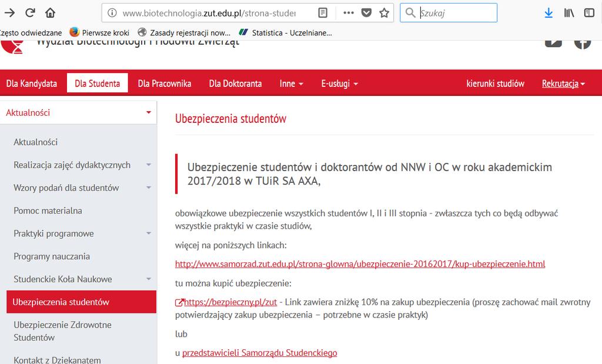The image size is (602, 364).
Task: Open Dla Kandydata tab
Action: coord(32,84)
